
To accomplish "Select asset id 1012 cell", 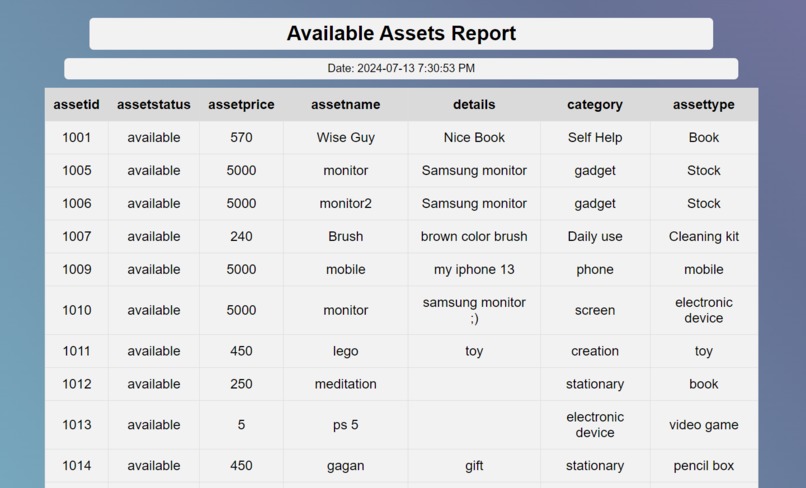I will 77,384.
